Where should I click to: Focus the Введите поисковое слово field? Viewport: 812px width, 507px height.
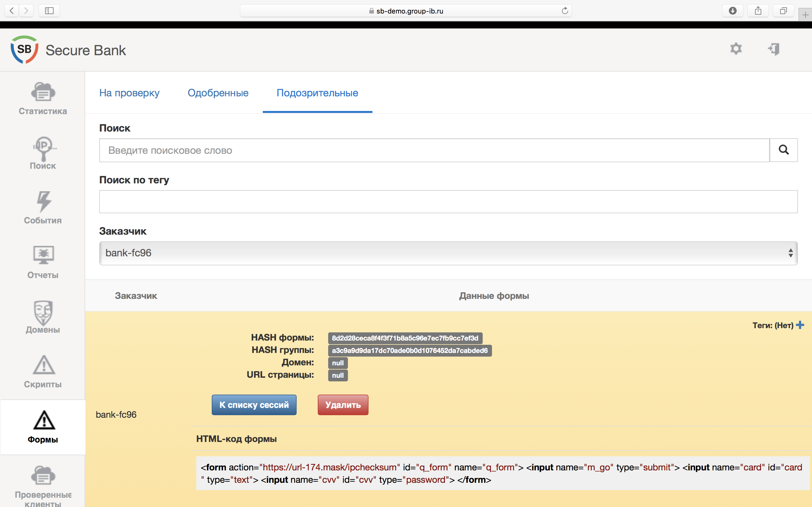pyautogui.click(x=434, y=150)
